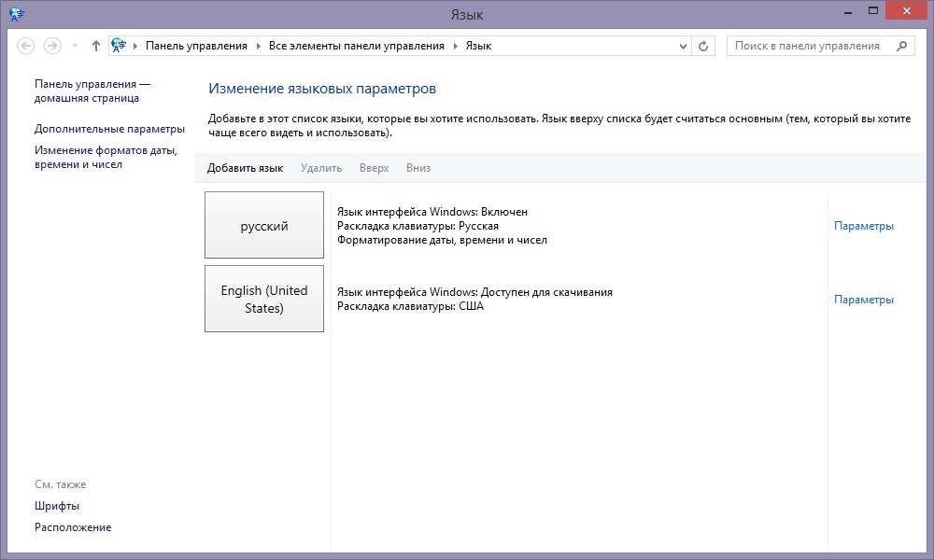The image size is (934, 560).
Task: Go up one level with the Up arrow
Action: (x=96, y=46)
